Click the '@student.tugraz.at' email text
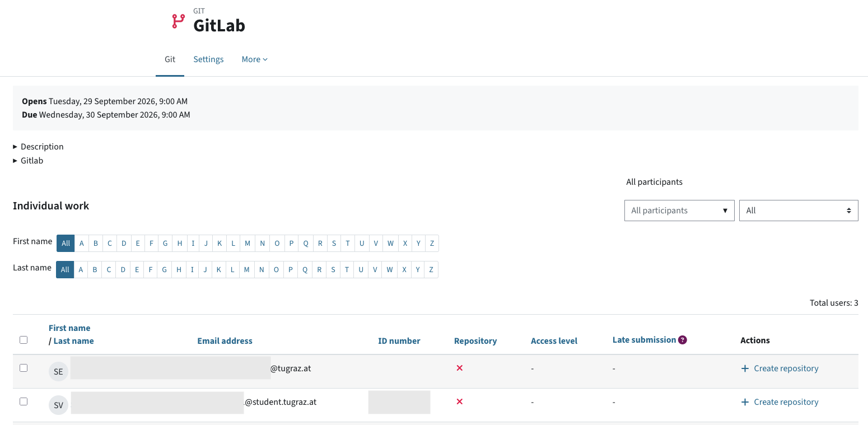This screenshot has height=425, width=868. pos(281,402)
